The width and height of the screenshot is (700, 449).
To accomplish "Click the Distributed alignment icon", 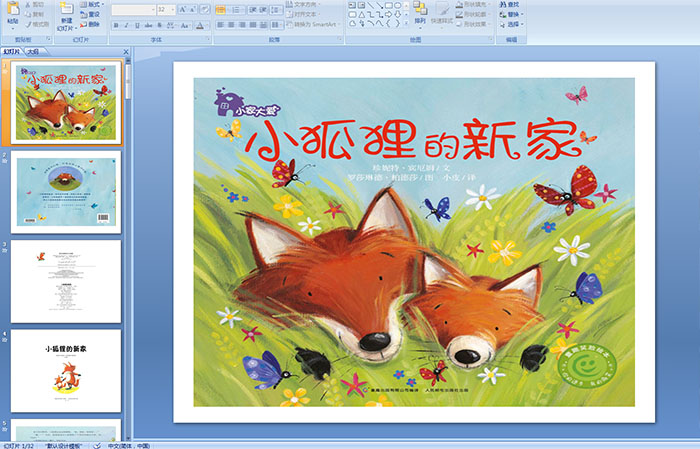I will (264, 25).
